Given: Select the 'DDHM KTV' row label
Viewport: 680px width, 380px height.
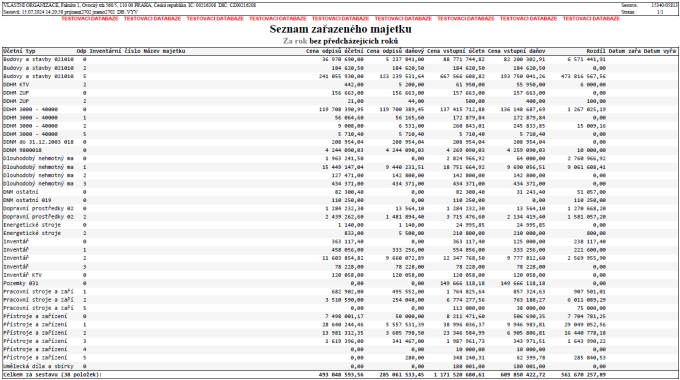Looking at the screenshot, I should (x=16, y=85).
